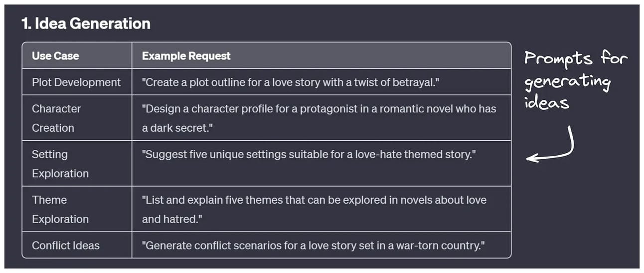Click the hand-drawn curved arrow annotation
The width and height of the screenshot is (644, 273).
(551, 145)
